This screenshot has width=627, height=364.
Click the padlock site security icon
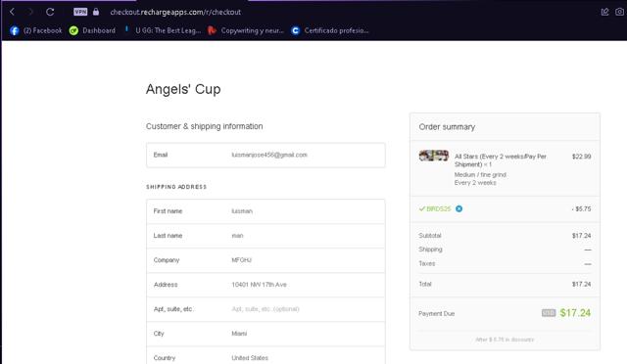pyautogui.click(x=96, y=12)
